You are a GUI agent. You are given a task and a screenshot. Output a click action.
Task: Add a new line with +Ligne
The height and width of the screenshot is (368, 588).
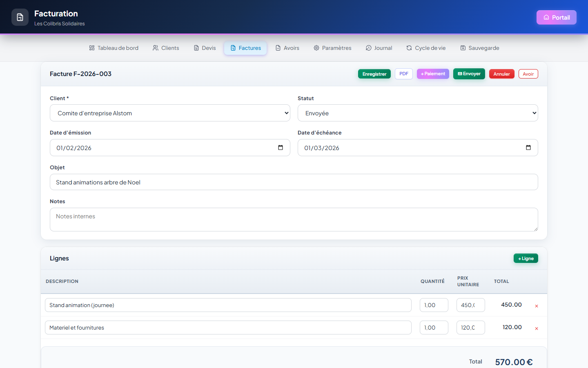(526, 258)
